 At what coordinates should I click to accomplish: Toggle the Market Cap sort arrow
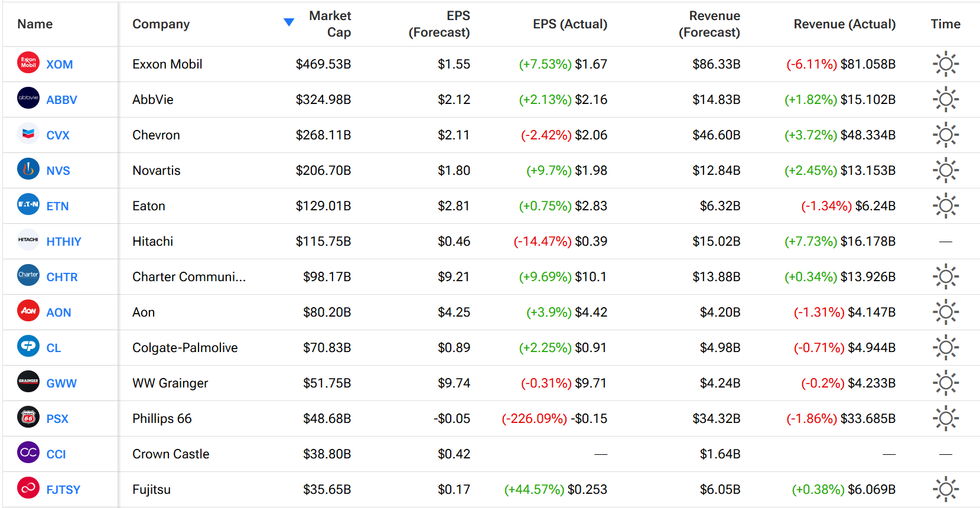[x=289, y=22]
